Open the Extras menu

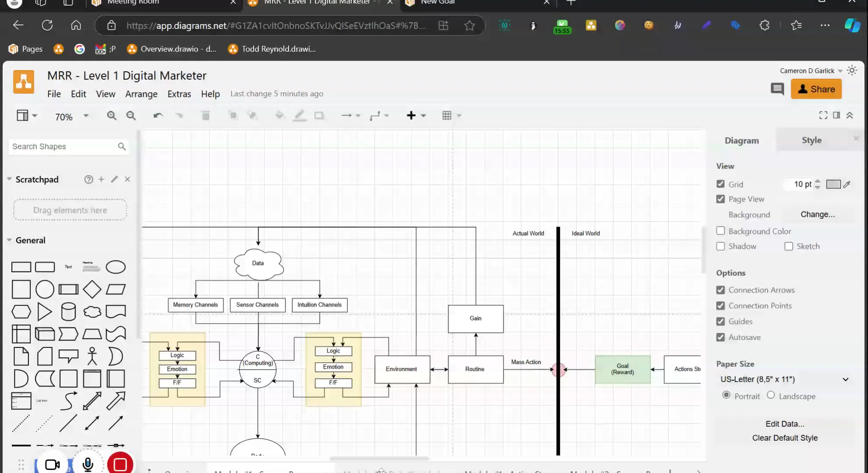click(x=179, y=94)
